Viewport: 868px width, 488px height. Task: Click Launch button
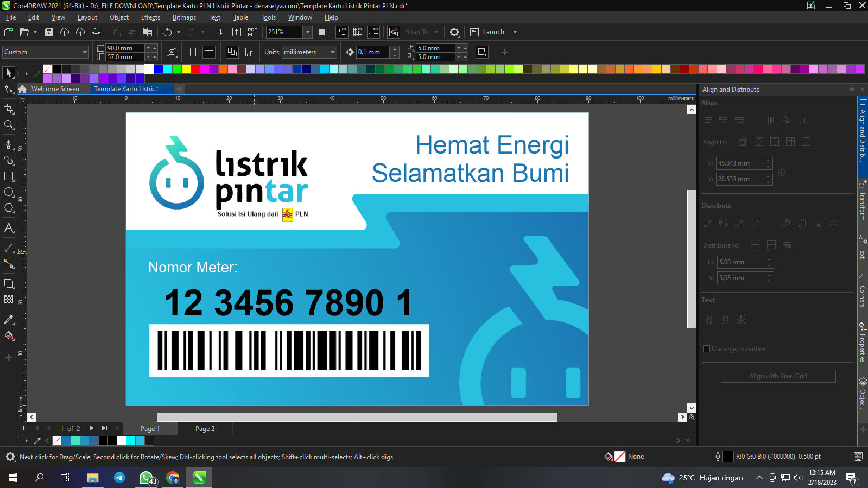point(487,32)
